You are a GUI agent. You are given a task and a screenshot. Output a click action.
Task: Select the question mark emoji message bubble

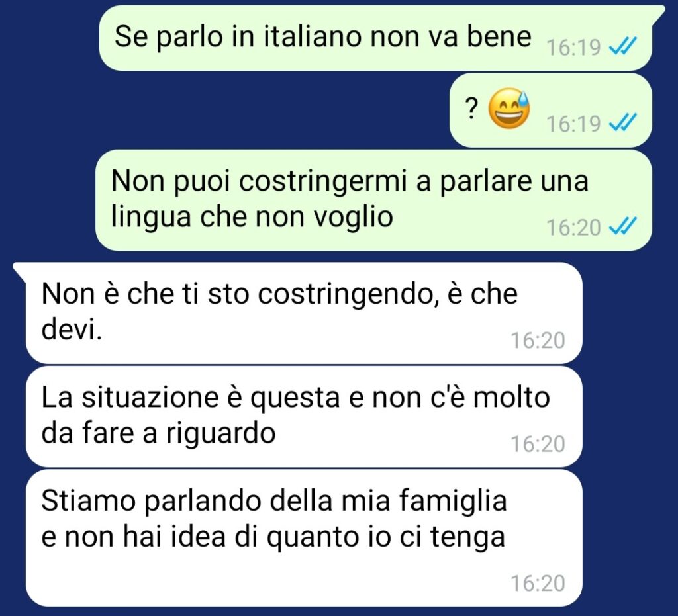550,110
